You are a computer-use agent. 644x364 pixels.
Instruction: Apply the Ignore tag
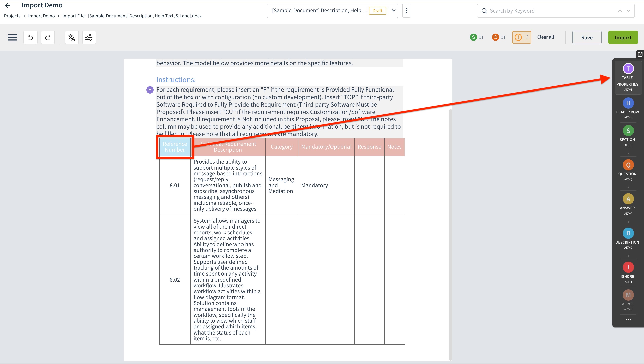coord(628,273)
